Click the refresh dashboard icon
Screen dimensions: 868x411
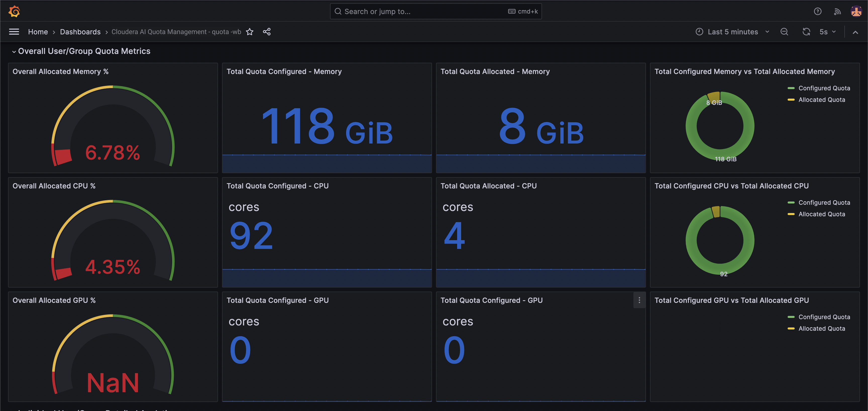806,32
